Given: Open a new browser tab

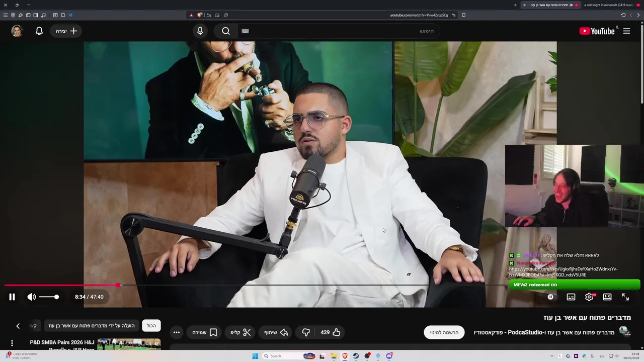Looking at the screenshot, I should point(515,5).
